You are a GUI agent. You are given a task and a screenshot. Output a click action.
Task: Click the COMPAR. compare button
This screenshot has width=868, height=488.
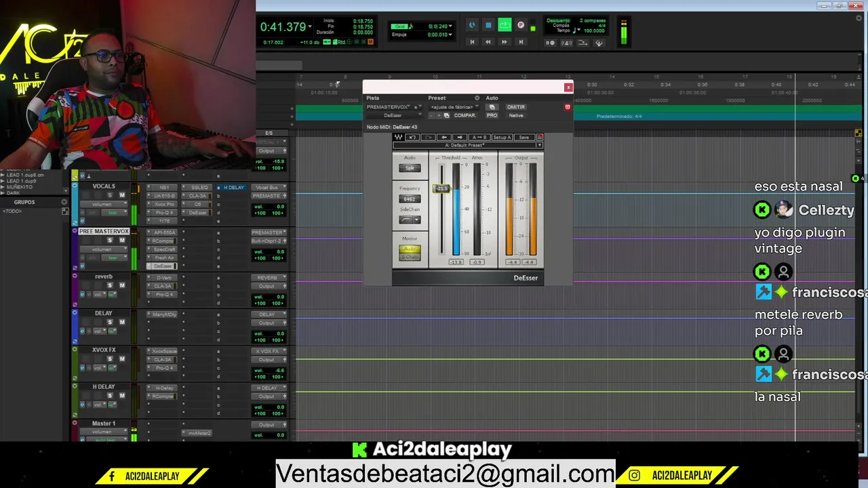[x=465, y=115]
